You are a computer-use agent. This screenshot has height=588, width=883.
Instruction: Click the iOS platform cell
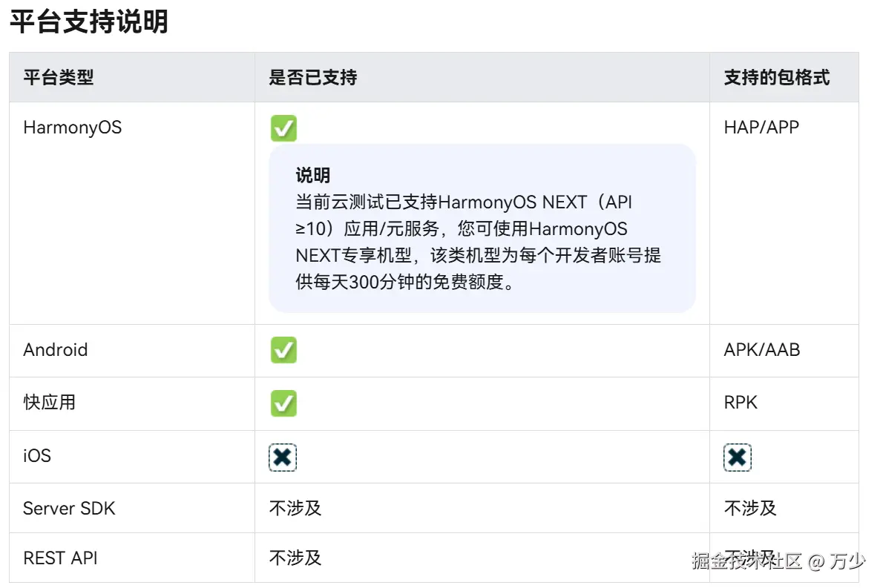point(37,455)
